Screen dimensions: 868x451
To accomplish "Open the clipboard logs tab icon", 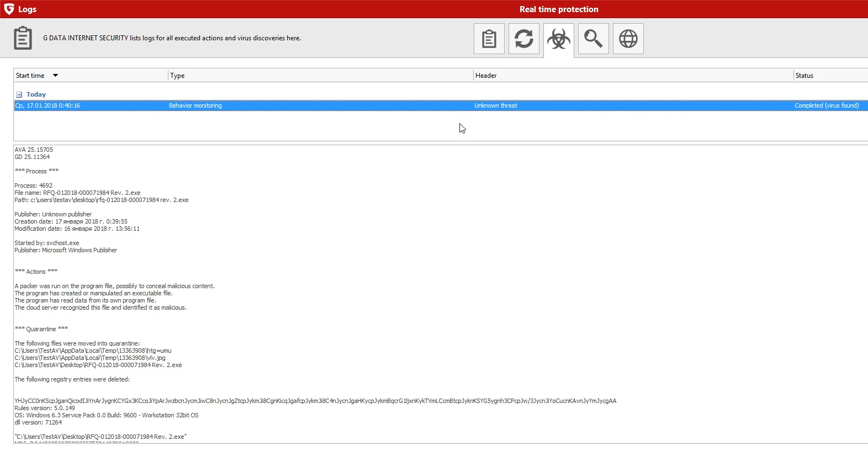I will tap(489, 39).
